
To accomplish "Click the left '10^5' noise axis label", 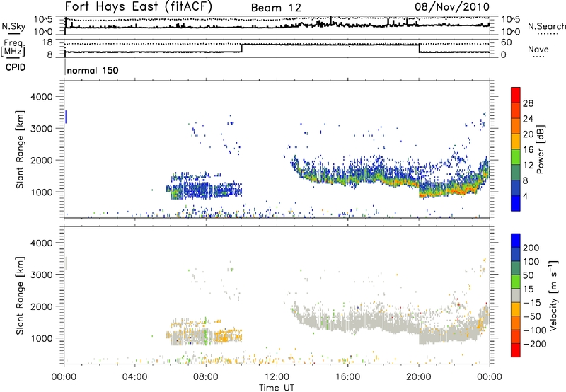I will point(43,19).
